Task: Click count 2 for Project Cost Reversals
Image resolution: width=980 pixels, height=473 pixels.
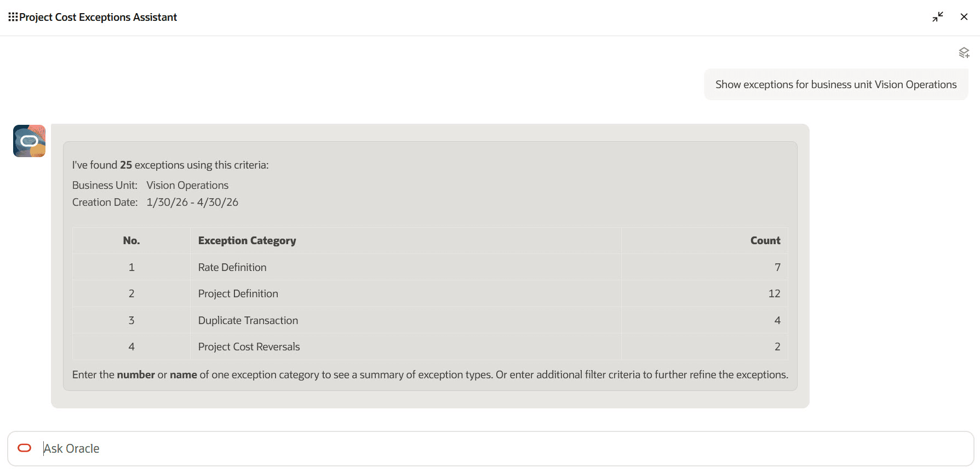Action: tap(777, 347)
